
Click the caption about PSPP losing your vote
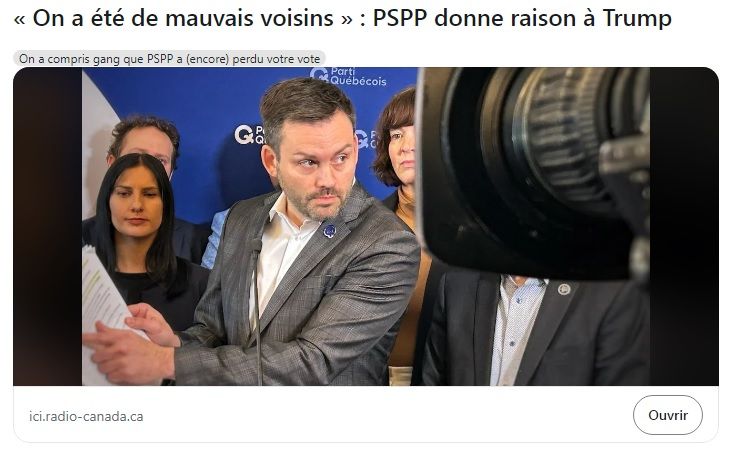pos(169,59)
